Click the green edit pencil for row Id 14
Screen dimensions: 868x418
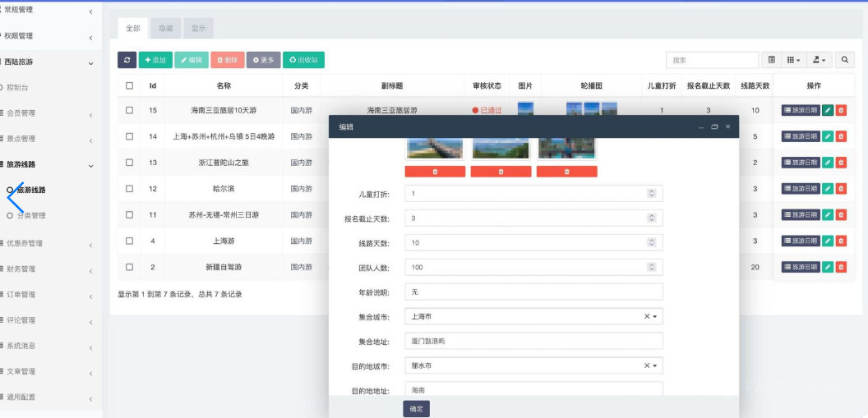coord(828,136)
